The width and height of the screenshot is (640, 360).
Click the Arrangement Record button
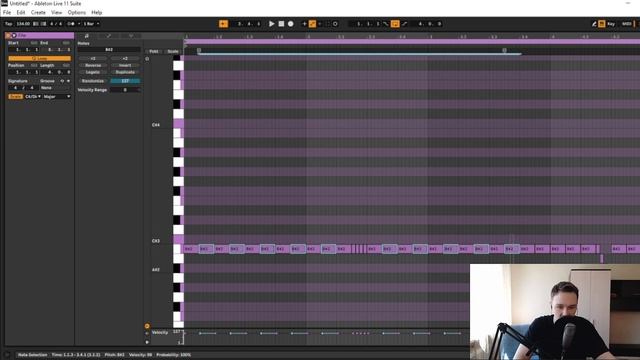click(291, 24)
